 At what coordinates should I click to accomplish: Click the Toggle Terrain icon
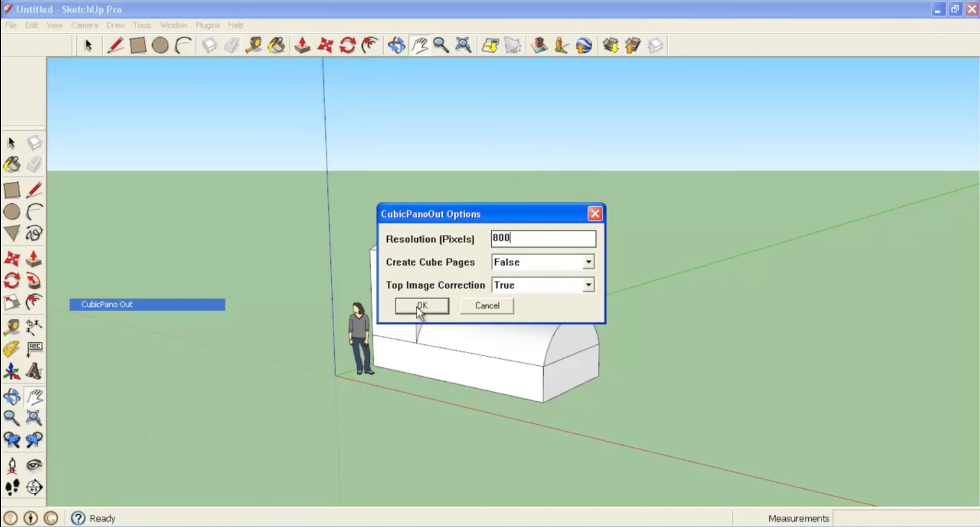[513, 45]
